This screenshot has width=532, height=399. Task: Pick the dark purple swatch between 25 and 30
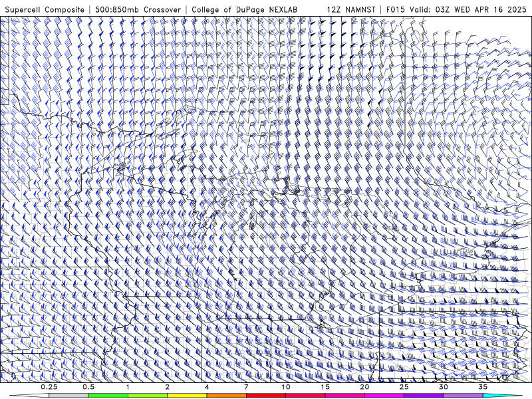(424, 396)
